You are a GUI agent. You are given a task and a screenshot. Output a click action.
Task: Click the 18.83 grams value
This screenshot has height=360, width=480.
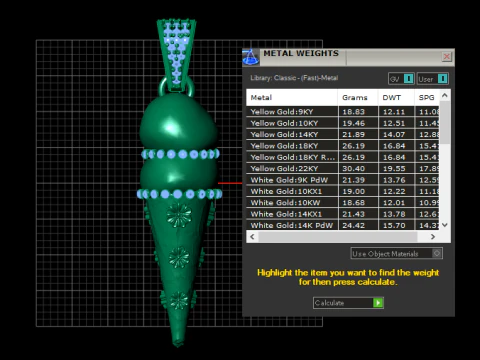pyautogui.click(x=354, y=112)
